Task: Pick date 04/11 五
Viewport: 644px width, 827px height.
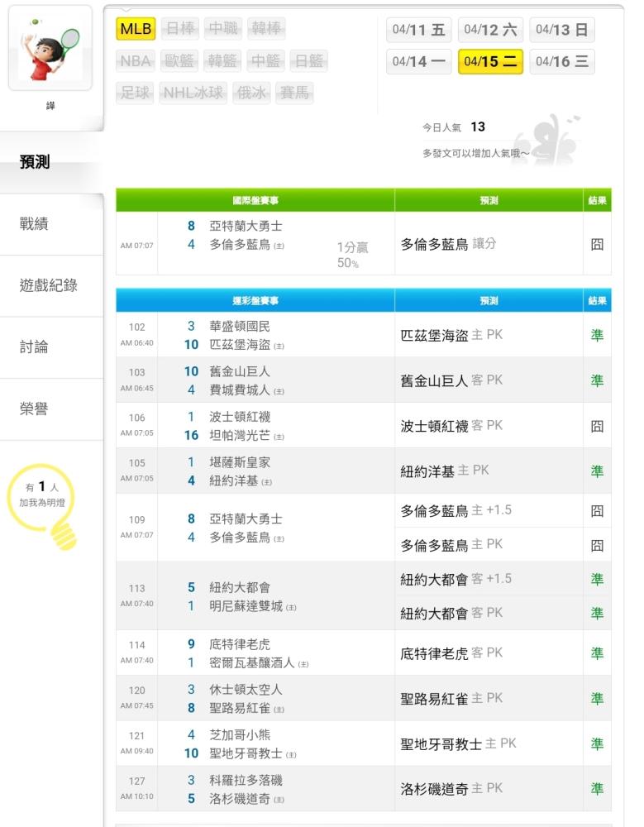Action: (419, 30)
